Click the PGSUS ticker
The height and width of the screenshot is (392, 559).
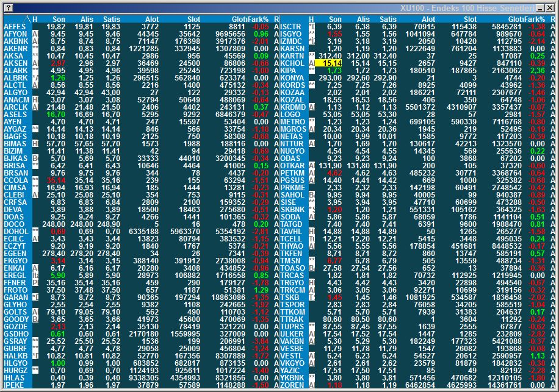pyautogui.click(x=292, y=180)
